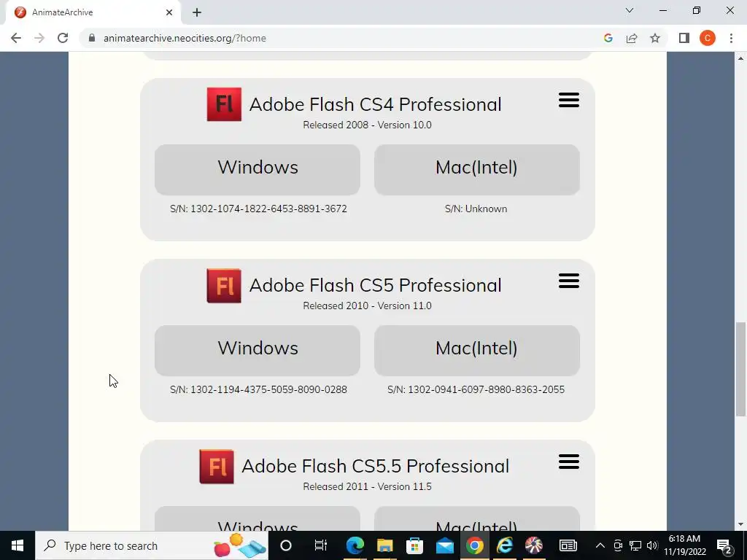The image size is (747, 560).
Task: Close the AnimateArchive tab
Action: [x=169, y=12]
